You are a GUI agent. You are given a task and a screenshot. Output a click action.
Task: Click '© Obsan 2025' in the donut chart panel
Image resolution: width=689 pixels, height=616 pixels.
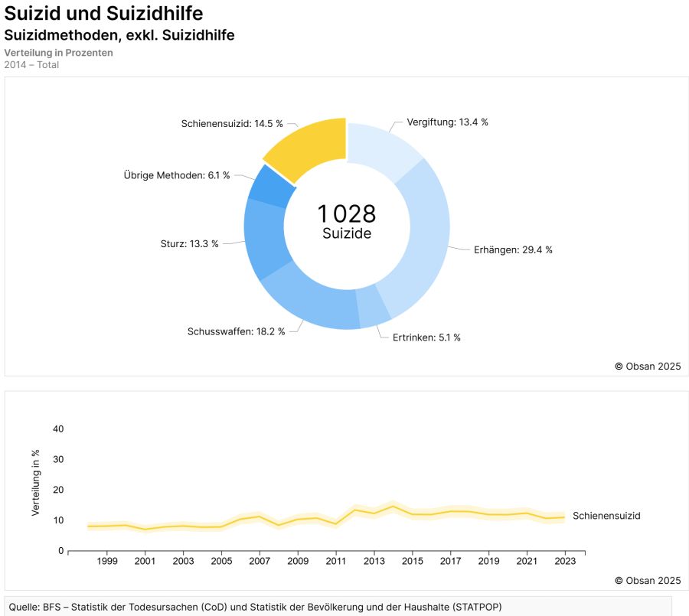(x=648, y=367)
